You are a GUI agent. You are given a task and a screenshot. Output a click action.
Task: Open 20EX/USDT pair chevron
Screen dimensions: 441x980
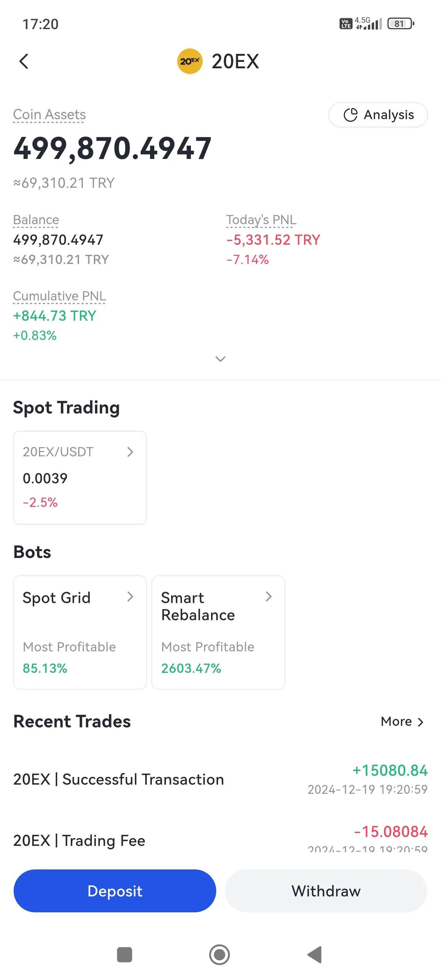tap(130, 452)
